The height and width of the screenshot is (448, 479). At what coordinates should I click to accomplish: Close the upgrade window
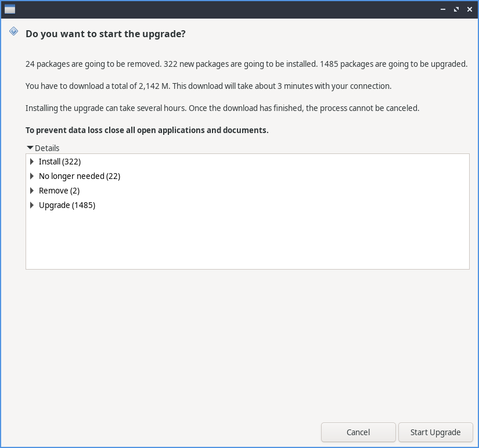click(x=469, y=9)
